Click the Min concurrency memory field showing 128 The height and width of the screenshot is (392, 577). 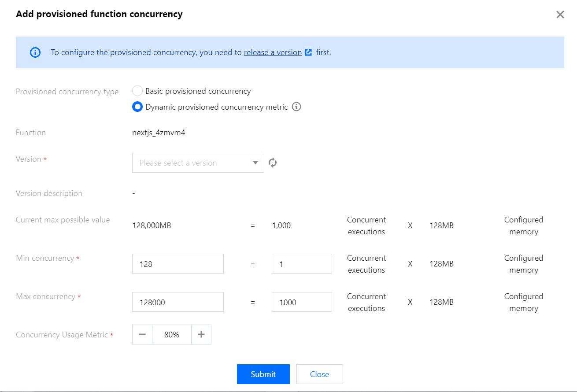pyautogui.click(x=178, y=264)
